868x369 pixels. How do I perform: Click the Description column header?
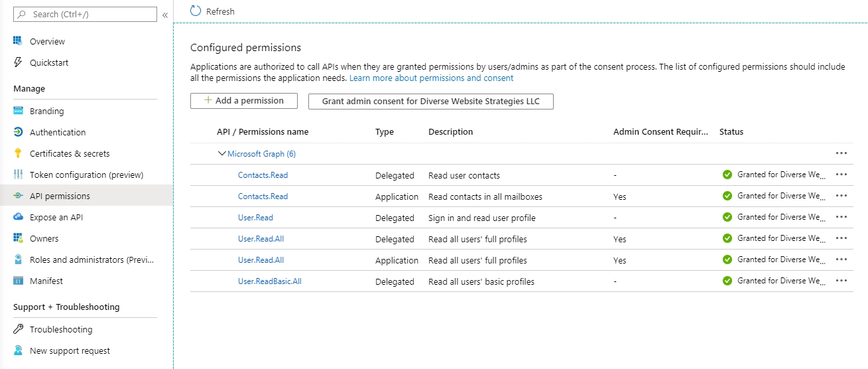tap(451, 131)
